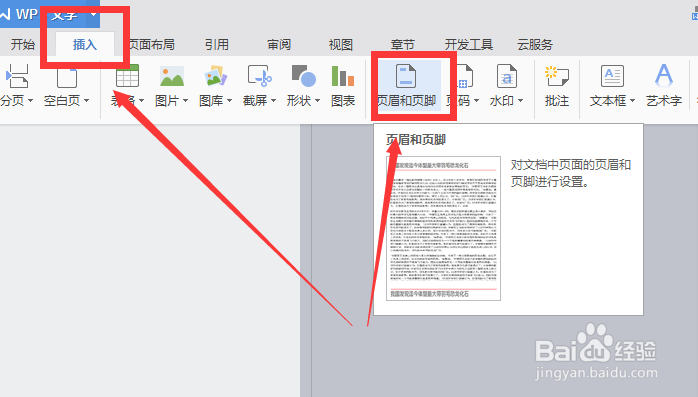The height and width of the screenshot is (397, 698).
Task: Click the 页眉和页脚 header footer button
Action: 406,85
